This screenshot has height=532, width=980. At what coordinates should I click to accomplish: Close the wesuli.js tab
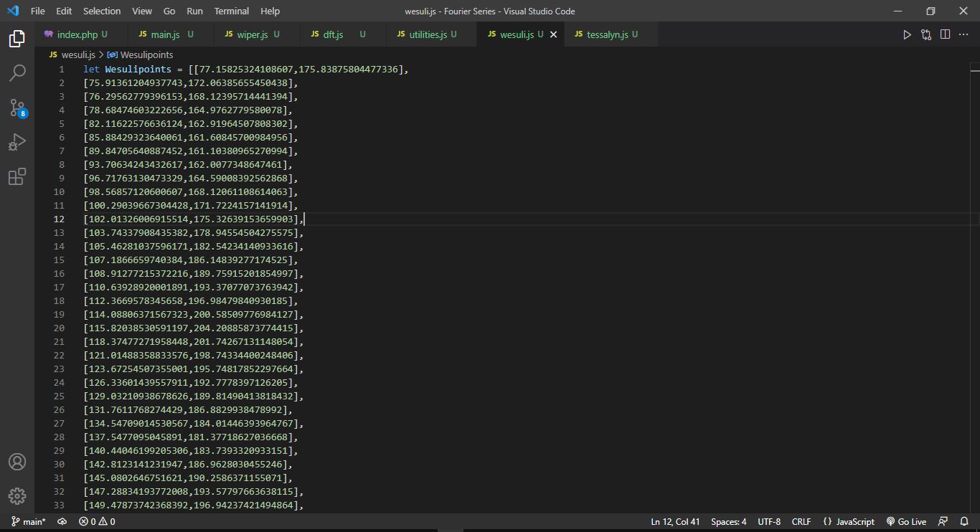pos(553,34)
